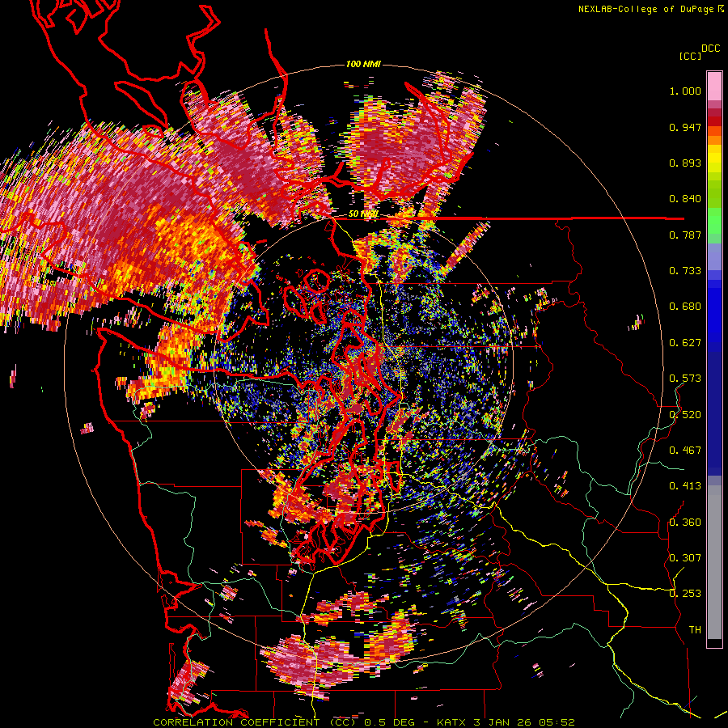Click the 0.680 scale value

point(685,307)
